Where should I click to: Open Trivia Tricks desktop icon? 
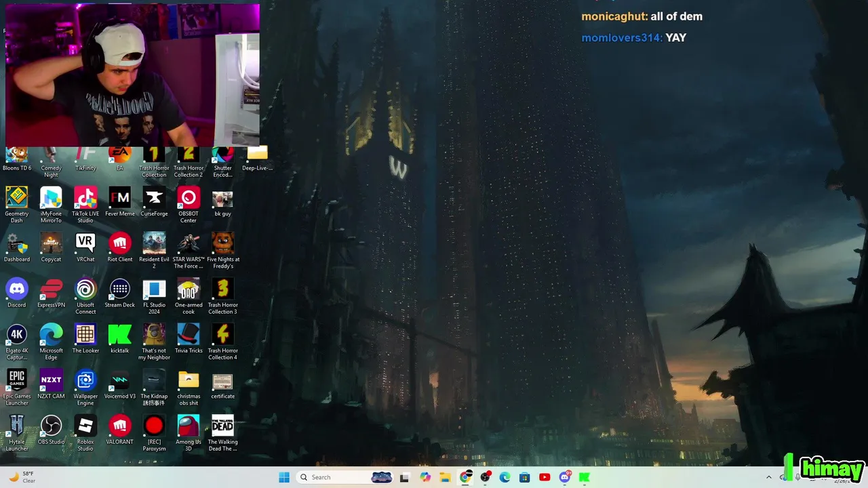[189, 338]
